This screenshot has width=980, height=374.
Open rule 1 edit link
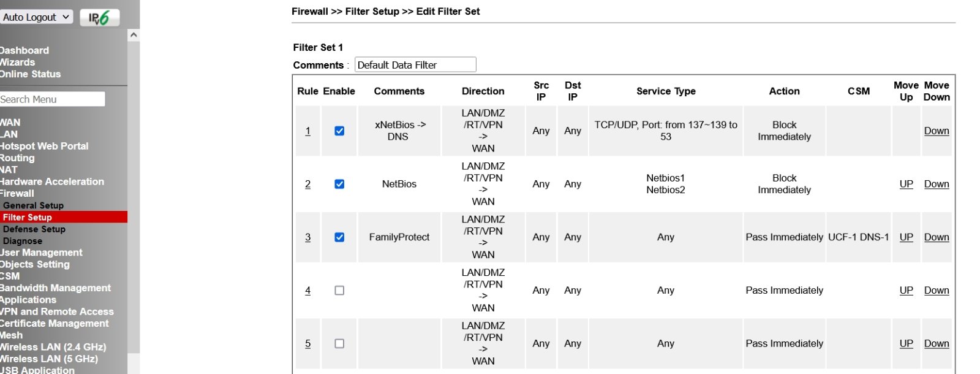pyautogui.click(x=308, y=131)
